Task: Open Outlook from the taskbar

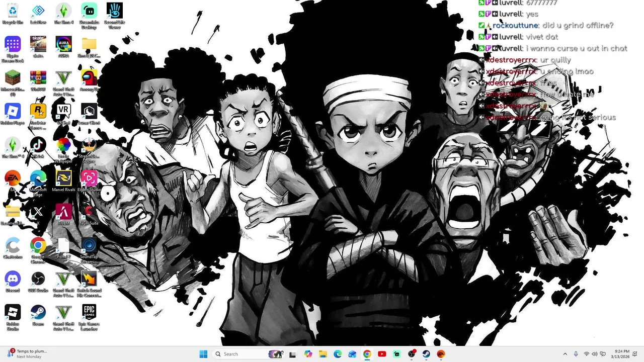Action: (352, 354)
